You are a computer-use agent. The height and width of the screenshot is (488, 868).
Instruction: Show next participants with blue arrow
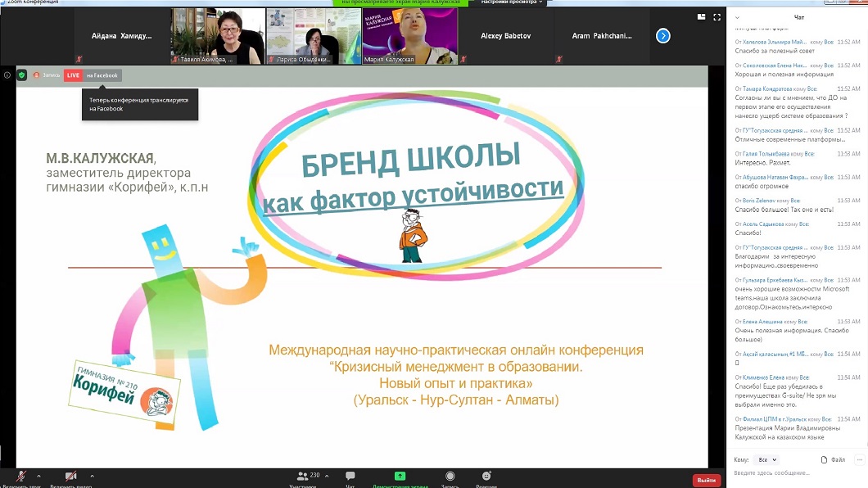663,36
